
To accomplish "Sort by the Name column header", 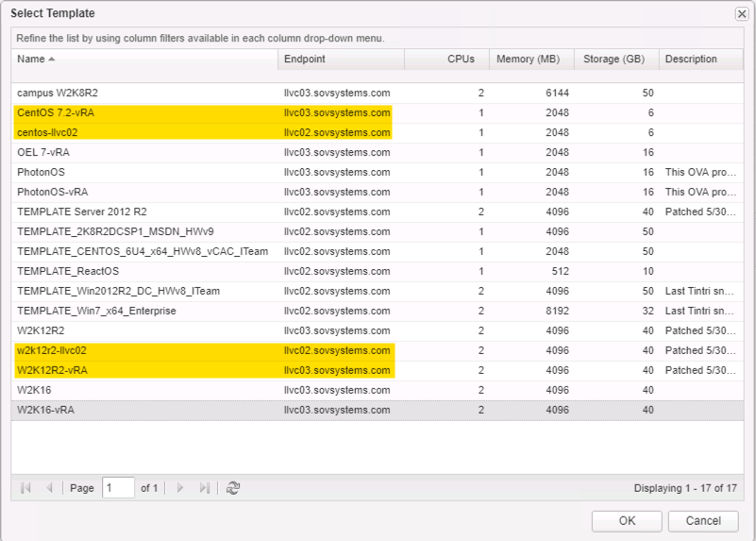I will click(x=36, y=59).
